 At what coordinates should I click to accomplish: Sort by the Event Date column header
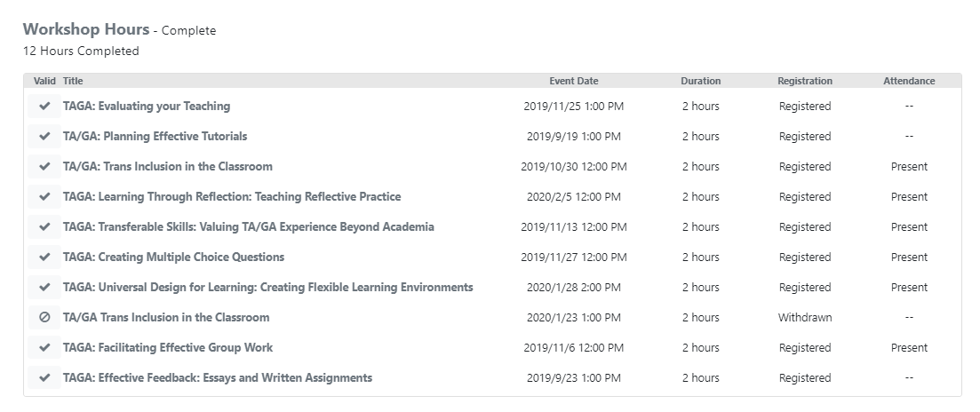573,81
